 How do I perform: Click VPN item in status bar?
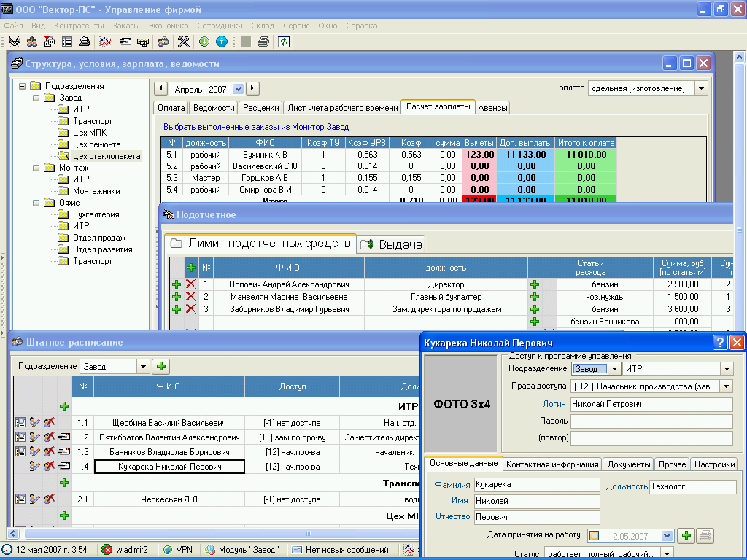179,550
